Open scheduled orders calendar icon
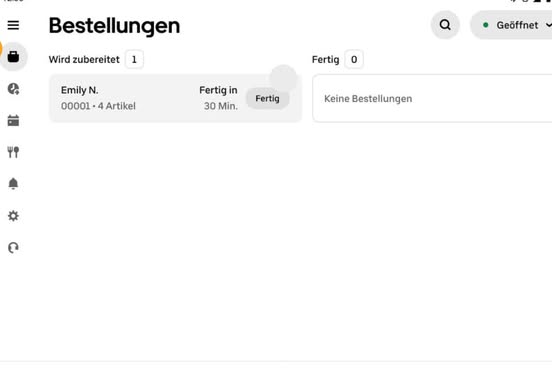This screenshot has height=368, width=552. coord(13,120)
